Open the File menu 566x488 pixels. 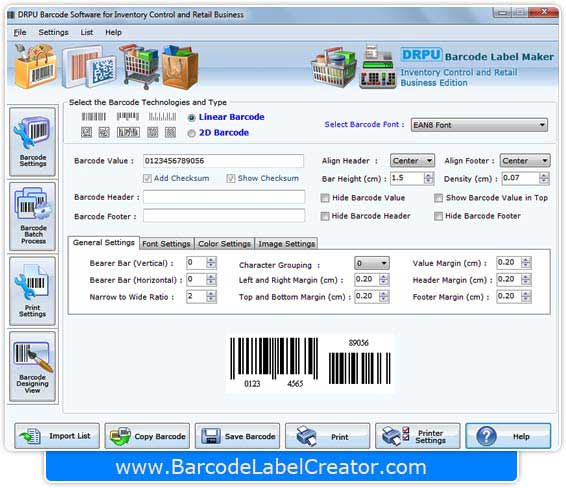pyautogui.click(x=20, y=32)
